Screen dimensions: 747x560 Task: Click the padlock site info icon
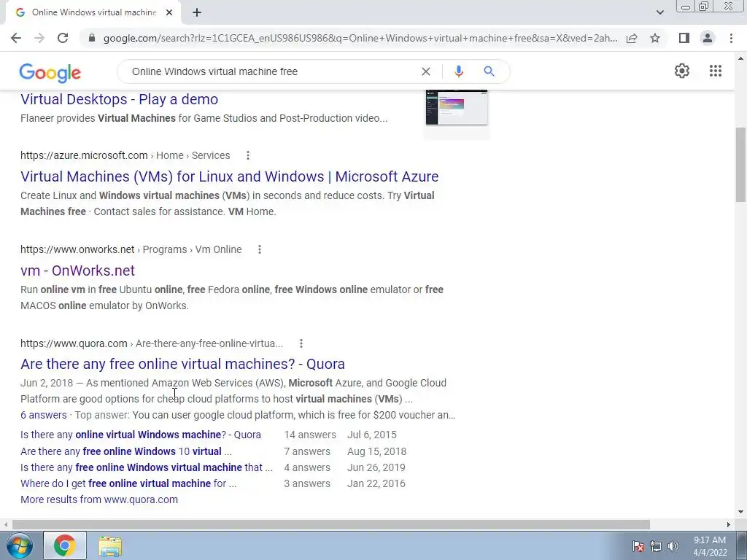[92, 38]
